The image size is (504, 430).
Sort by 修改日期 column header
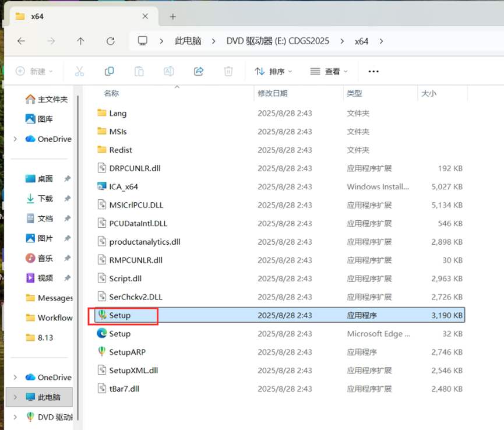point(273,93)
